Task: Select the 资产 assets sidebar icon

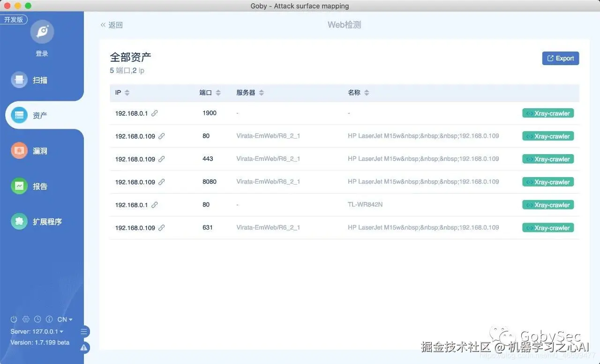Action: [x=19, y=115]
